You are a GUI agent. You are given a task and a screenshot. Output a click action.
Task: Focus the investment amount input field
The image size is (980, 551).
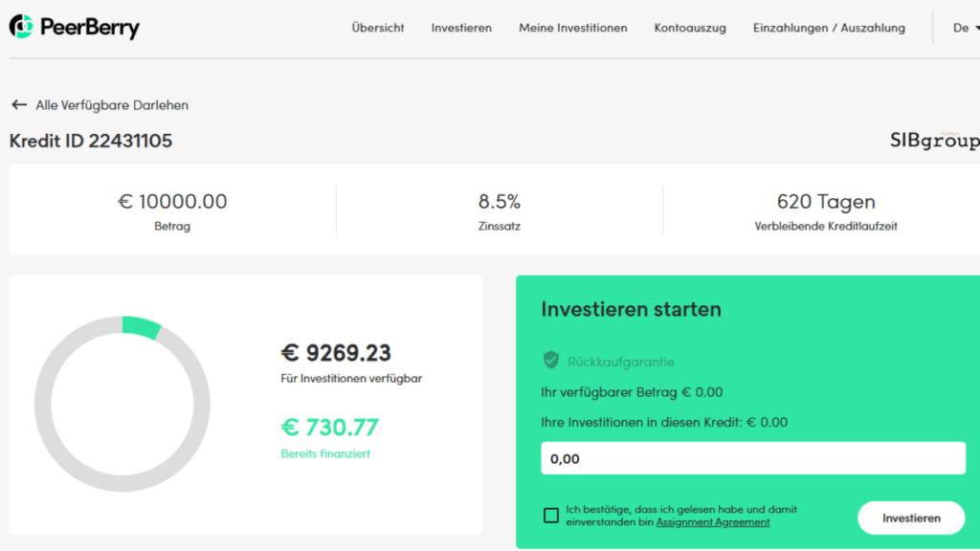tap(752, 459)
